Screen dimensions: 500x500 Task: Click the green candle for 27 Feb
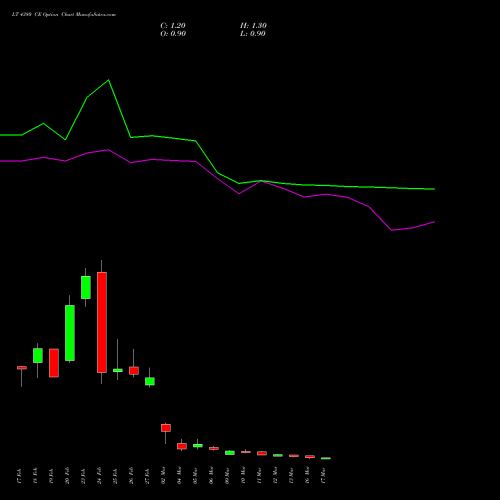[x=150, y=381]
